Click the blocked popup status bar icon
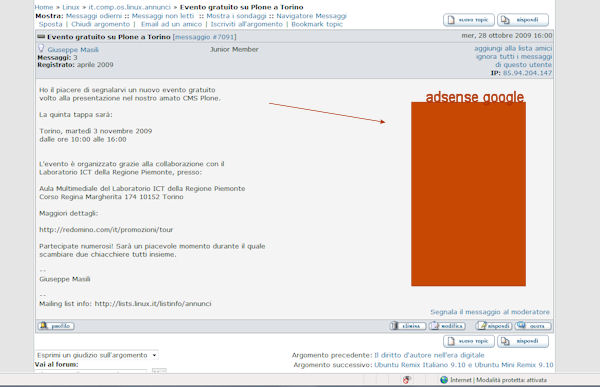 click(406, 380)
